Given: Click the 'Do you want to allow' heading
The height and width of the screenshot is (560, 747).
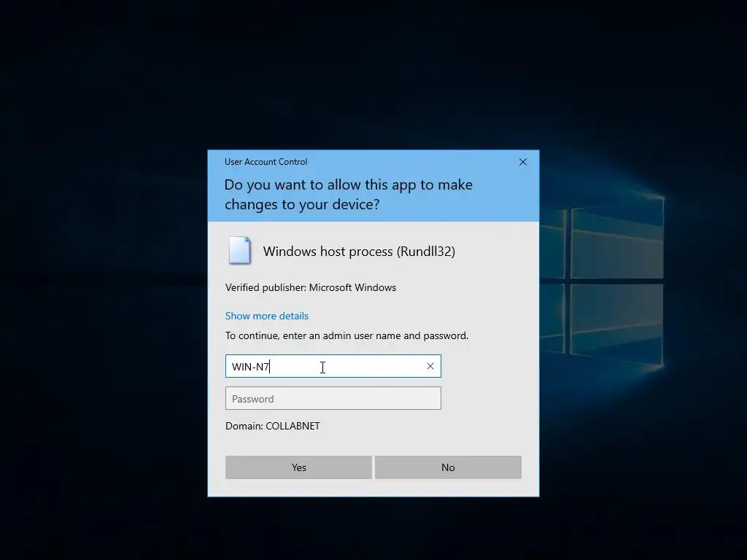Looking at the screenshot, I should [x=348, y=194].
